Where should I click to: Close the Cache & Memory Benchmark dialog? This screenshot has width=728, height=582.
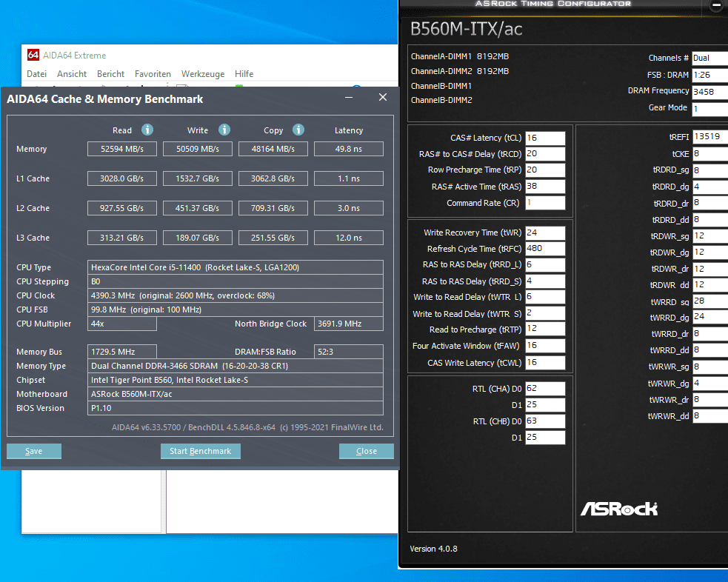[x=383, y=97]
